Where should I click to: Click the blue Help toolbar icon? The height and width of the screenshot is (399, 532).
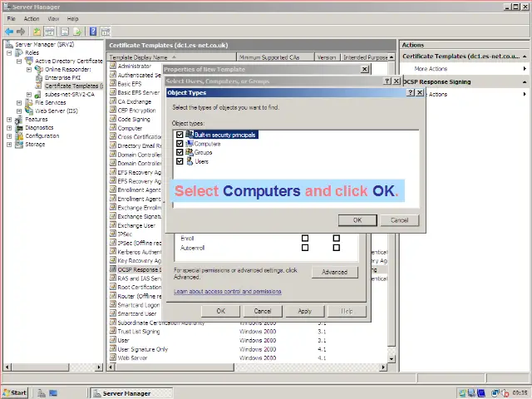tap(93, 32)
